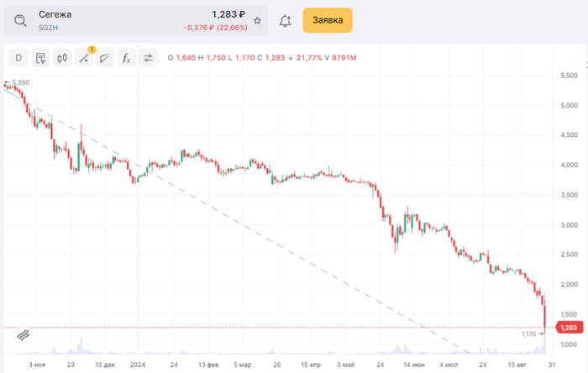The height and width of the screenshot is (373, 588).
Task: Open the fx indicators menu
Action: coord(126,58)
